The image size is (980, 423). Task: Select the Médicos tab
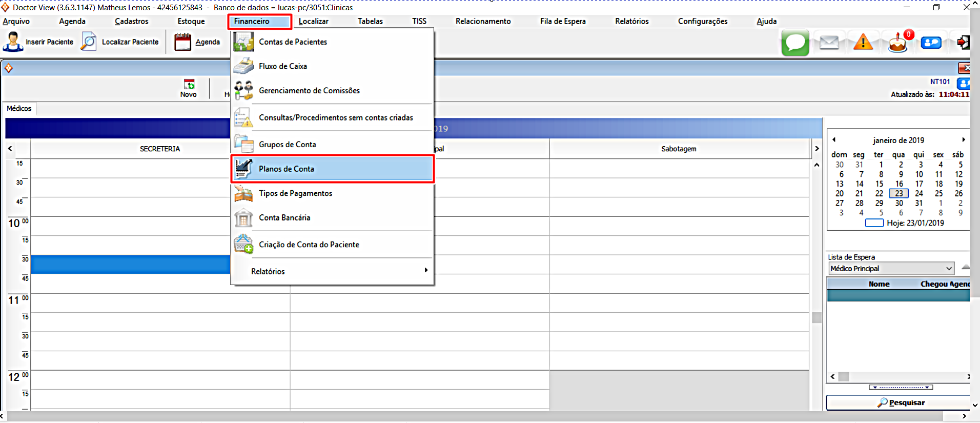coord(19,109)
